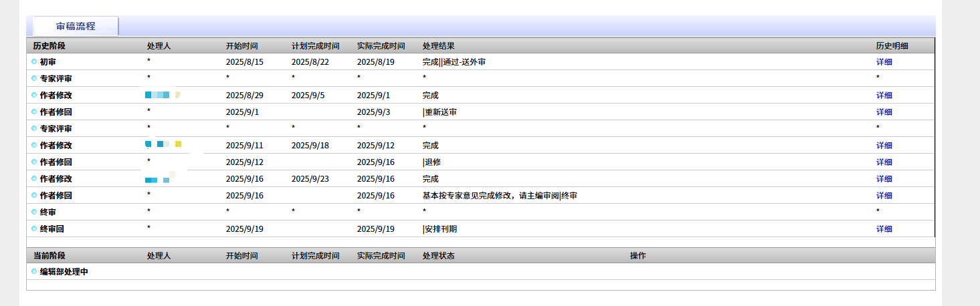View 详细 for the 安排刊期 row
980x306 pixels.
click(x=884, y=229)
